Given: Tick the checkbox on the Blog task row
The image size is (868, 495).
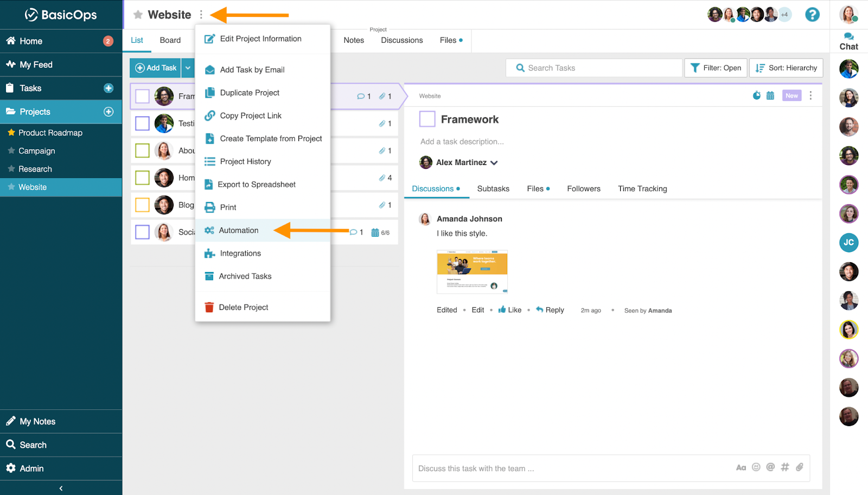Looking at the screenshot, I should pyautogui.click(x=142, y=205).
